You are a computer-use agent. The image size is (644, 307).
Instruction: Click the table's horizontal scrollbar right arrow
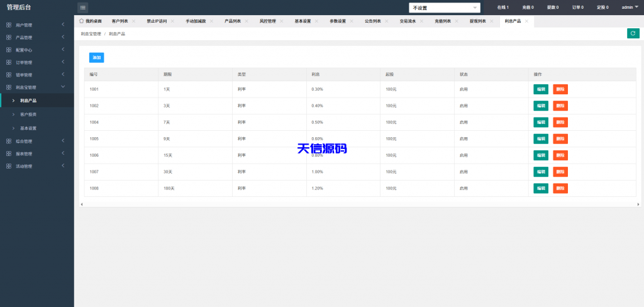tap(638, 204)
